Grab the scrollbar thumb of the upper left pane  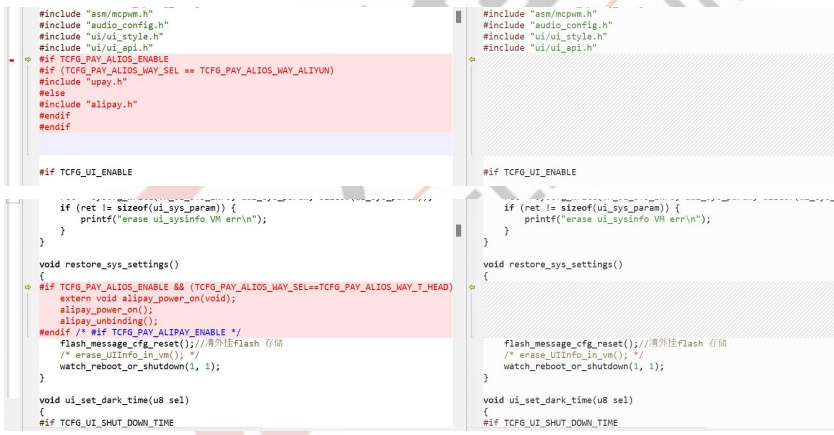[x=458, y=17]
